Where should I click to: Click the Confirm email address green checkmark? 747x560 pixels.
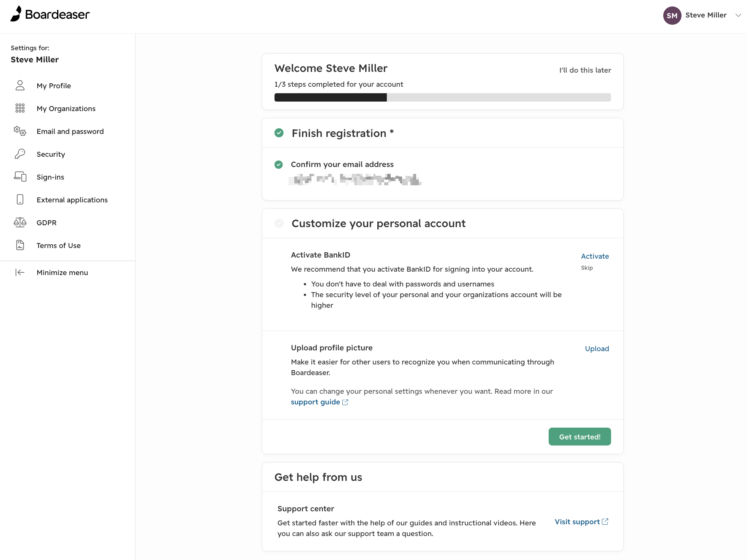coord(279,165)
